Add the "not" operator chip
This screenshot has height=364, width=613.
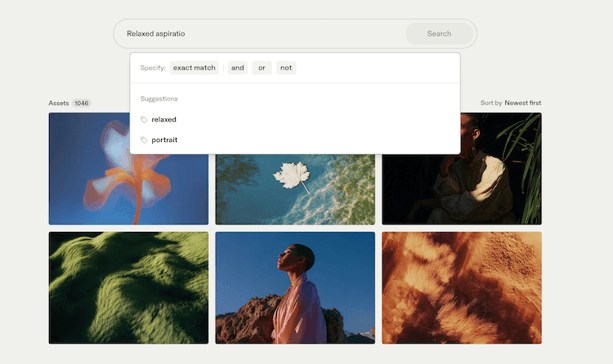(286, 68)
